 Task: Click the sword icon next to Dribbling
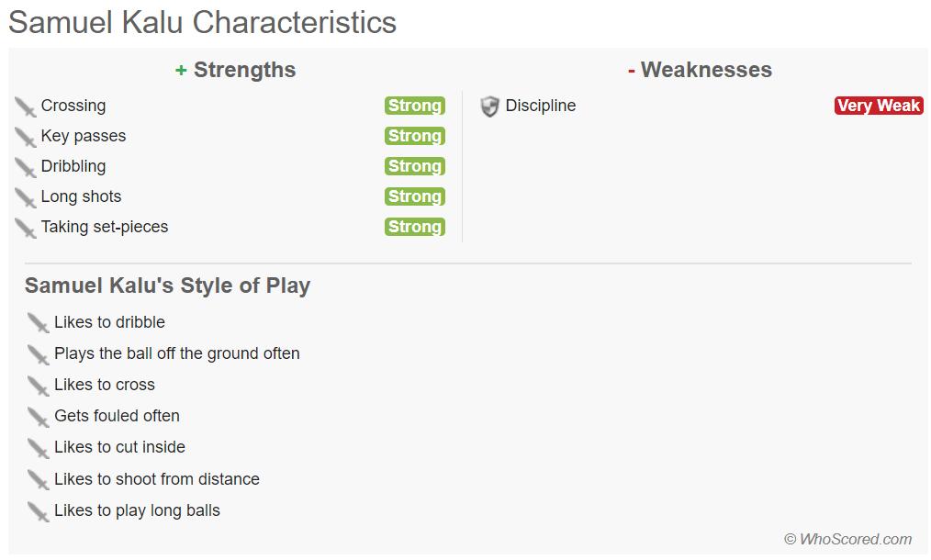25,167
